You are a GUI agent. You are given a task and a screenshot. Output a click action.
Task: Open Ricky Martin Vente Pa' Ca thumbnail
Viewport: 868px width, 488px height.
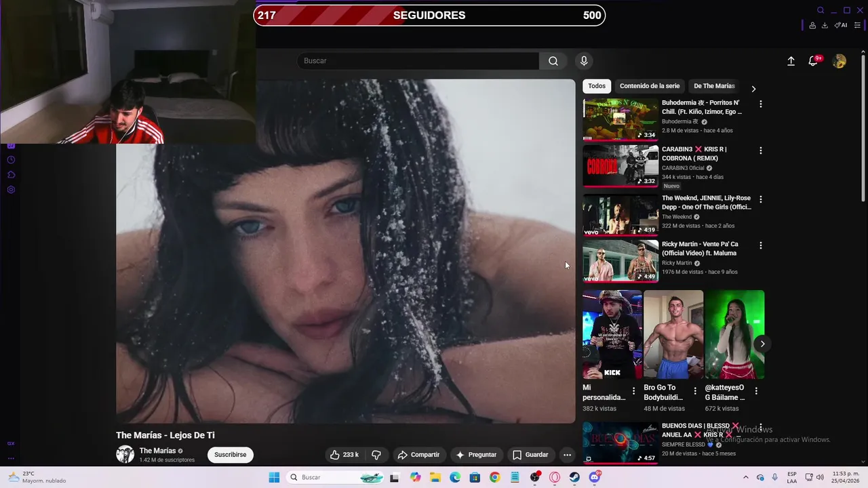click(620, 260)
